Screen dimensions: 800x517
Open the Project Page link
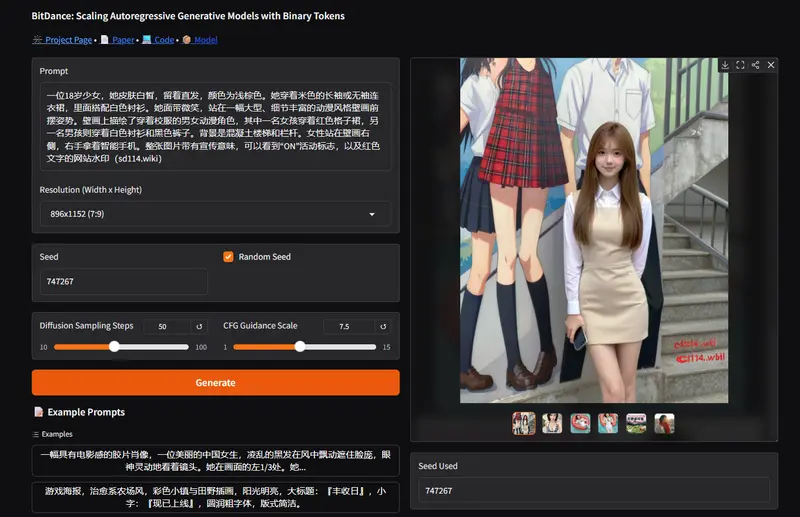point(63,40)
